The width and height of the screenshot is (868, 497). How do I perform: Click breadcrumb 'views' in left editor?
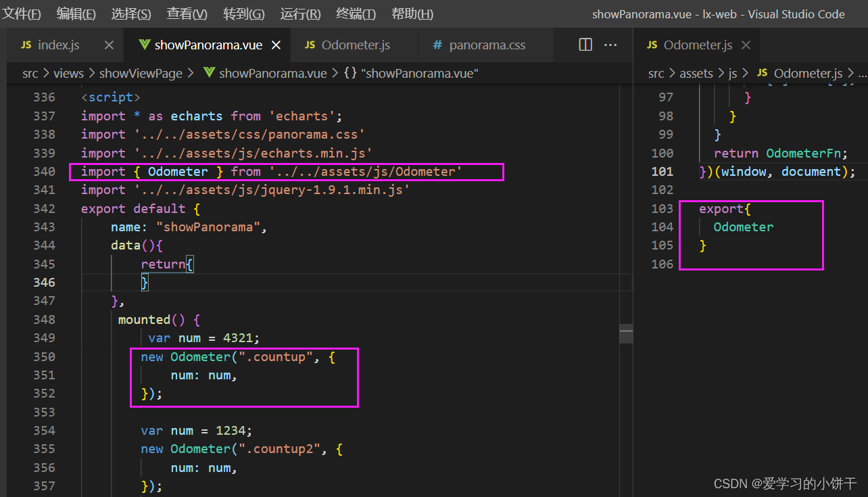click(68, 73)
